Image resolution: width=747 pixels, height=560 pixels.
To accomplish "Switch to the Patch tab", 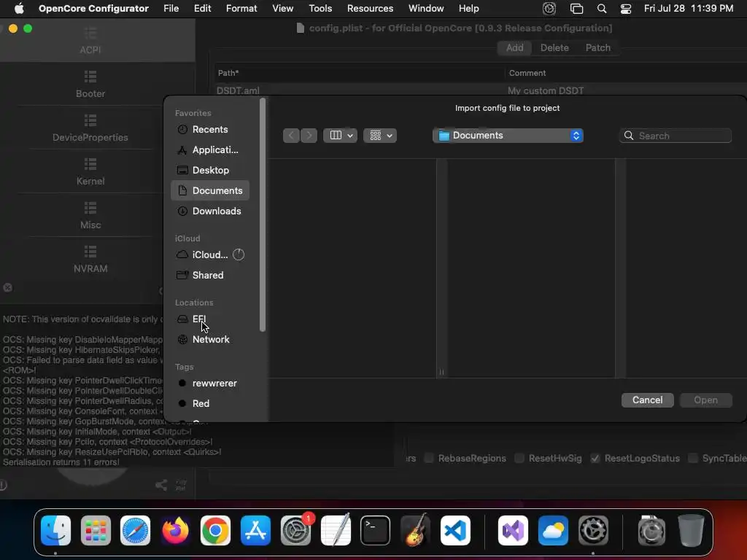I will pos(598,47).
